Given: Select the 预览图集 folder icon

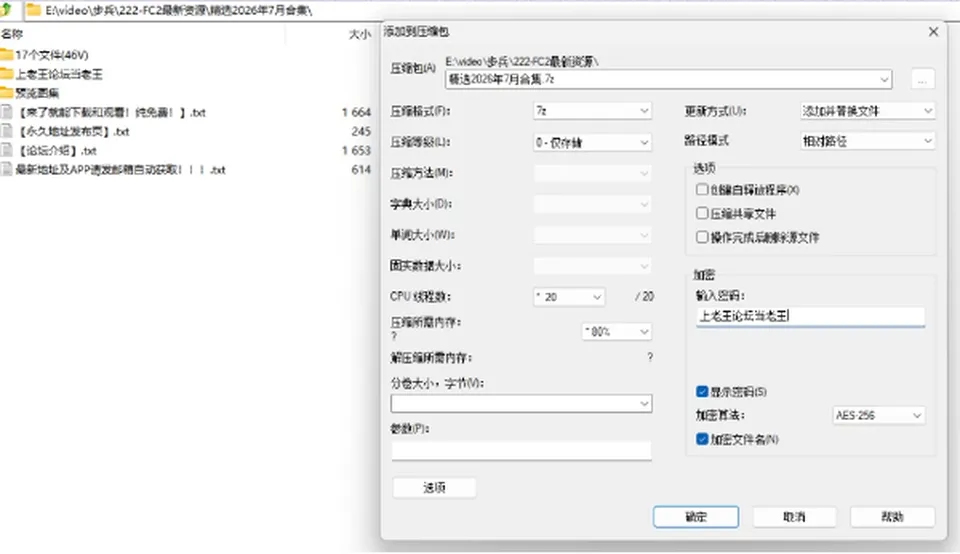Looking at the screenshot, I should point(7,92).
